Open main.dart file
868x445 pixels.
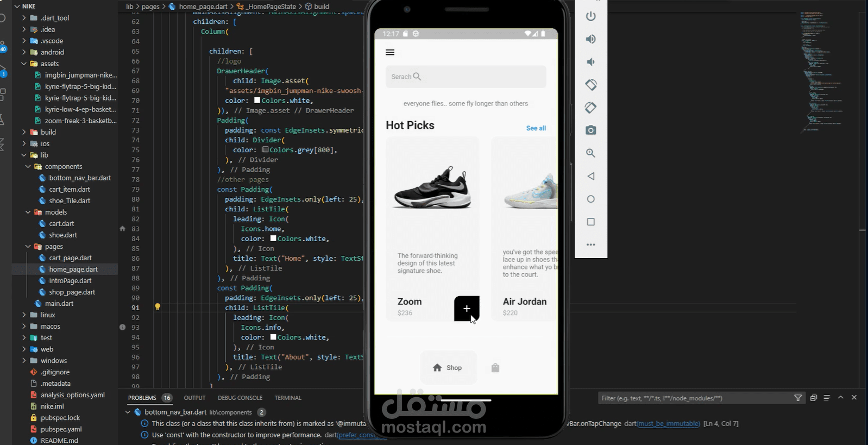59,303
